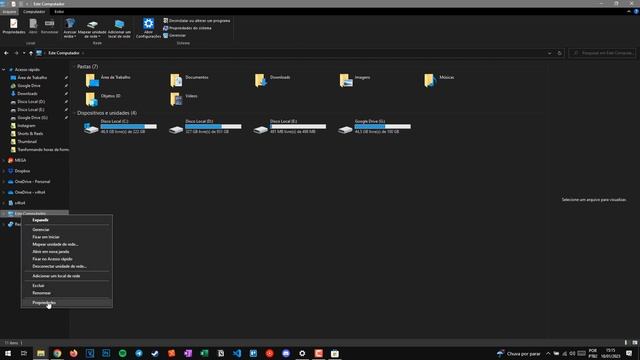Switch to the Arquivo tab

9,12
